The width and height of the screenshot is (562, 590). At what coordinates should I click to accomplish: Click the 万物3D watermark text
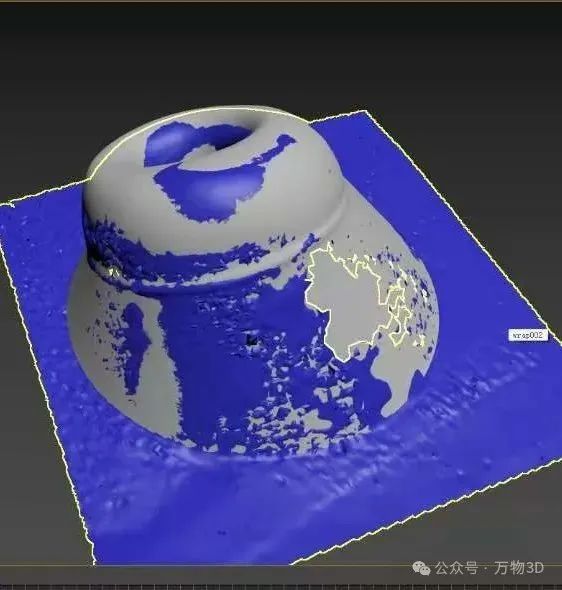coord(519,567)
